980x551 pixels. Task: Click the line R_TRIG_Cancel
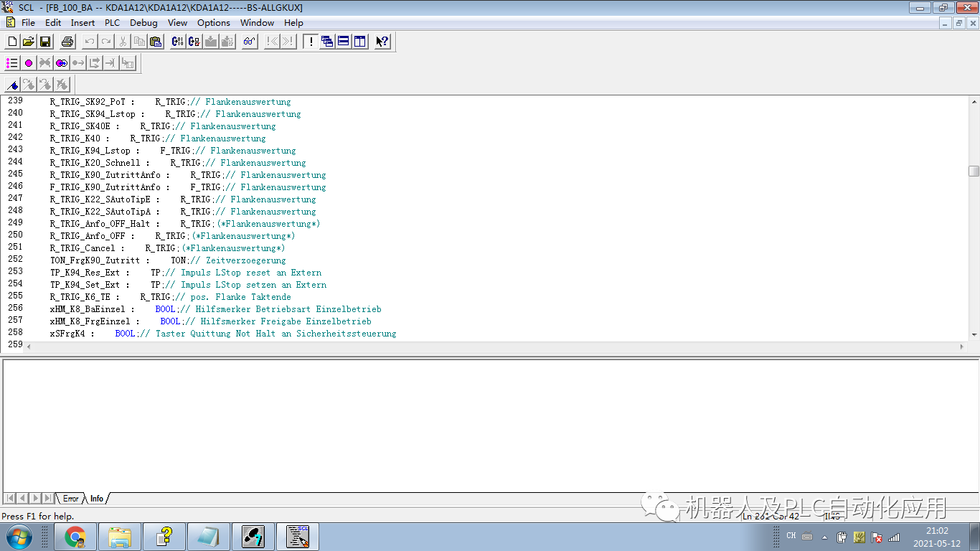(167, 248)
